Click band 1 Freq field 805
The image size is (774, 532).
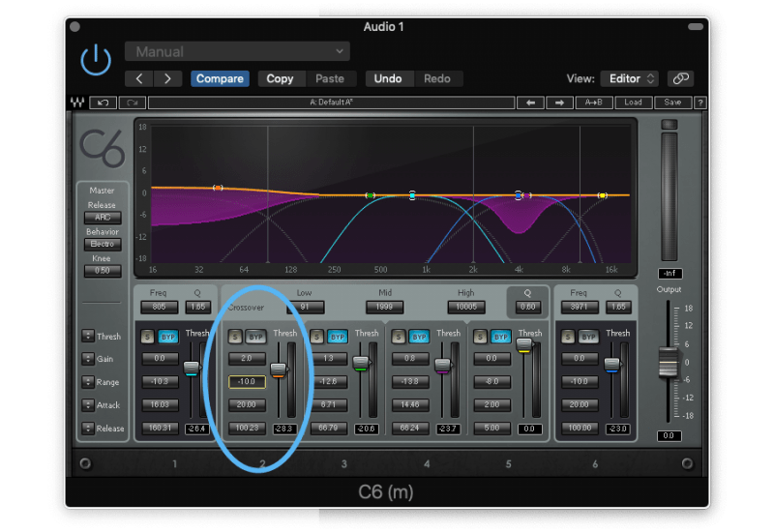tap(160, 307)
